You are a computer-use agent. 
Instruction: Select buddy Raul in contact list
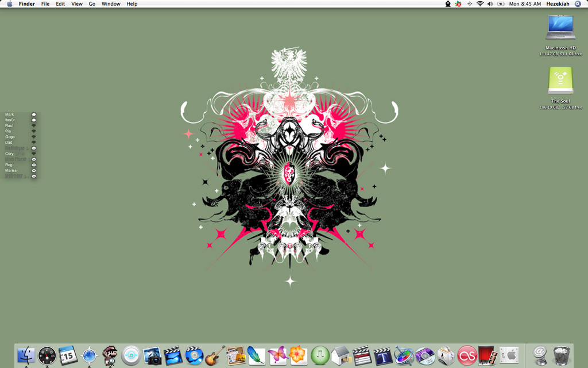tap(9, 126)
